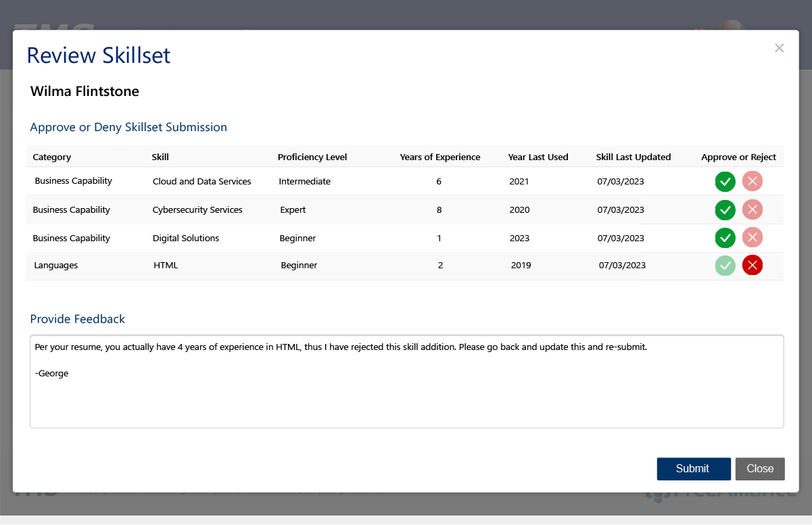Select the Languages category cell in HTML row
Image resolution: width=812 pixels, height=525 pixels.
tap(56, 266)
